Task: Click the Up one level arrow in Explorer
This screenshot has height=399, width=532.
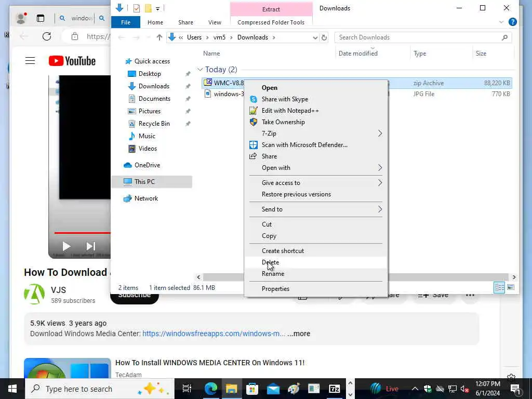Action: pos(159,37)
